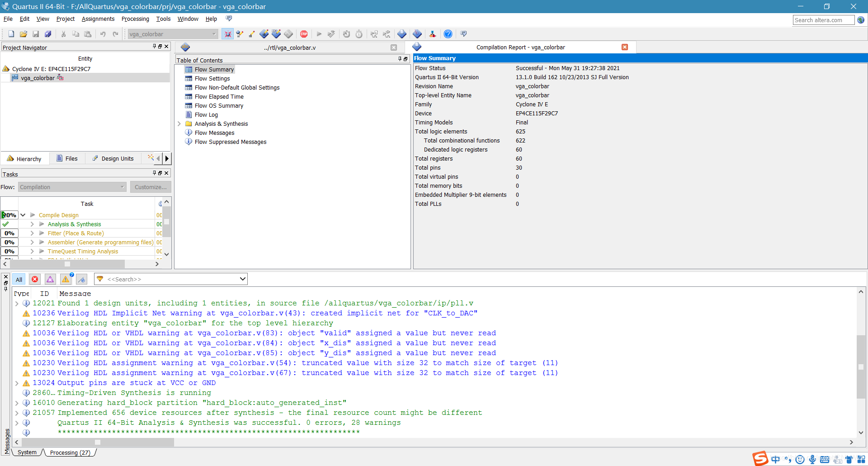
Task: Toggle the yellow Warning messages filter
Action: point(66,280)
